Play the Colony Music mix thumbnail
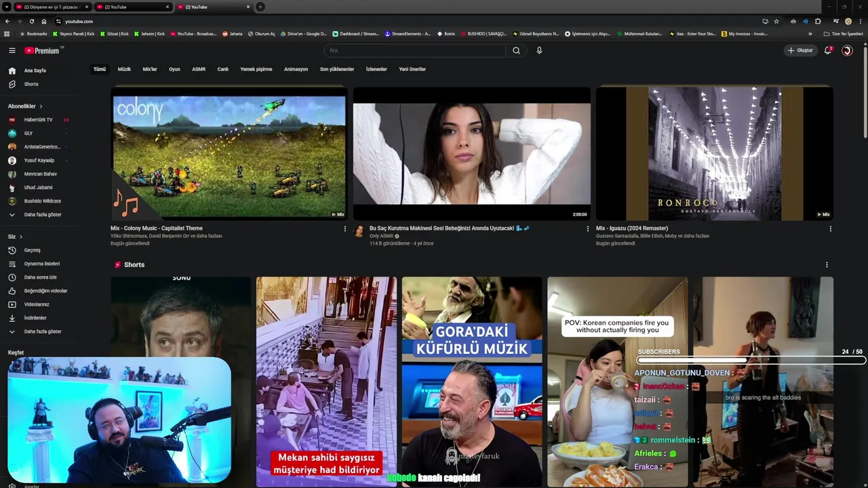The height and width of the screenshot is (488, 868). click(x=229, y=153)
